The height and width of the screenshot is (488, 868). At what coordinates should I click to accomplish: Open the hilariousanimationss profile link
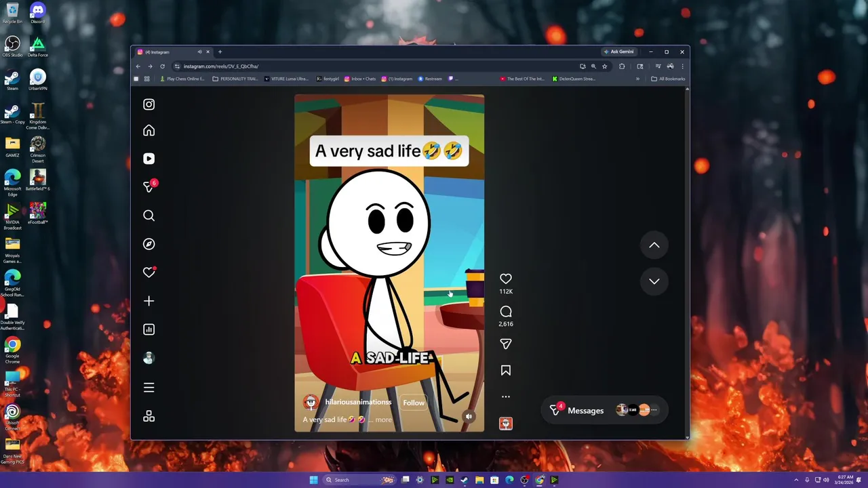(358, 402)
